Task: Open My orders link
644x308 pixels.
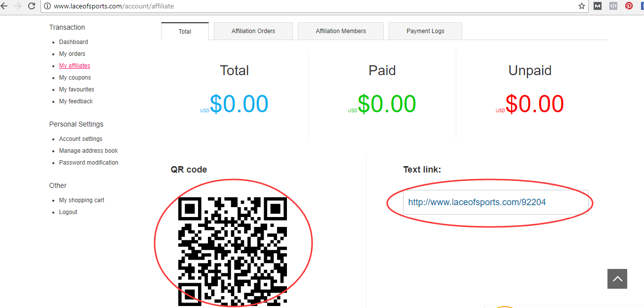Action: coord(72,54)
